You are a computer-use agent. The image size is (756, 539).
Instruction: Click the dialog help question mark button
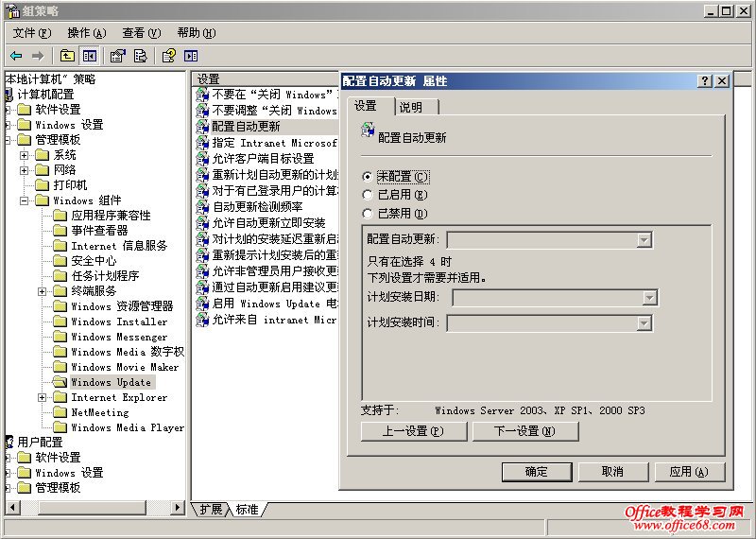coord(704,81)
